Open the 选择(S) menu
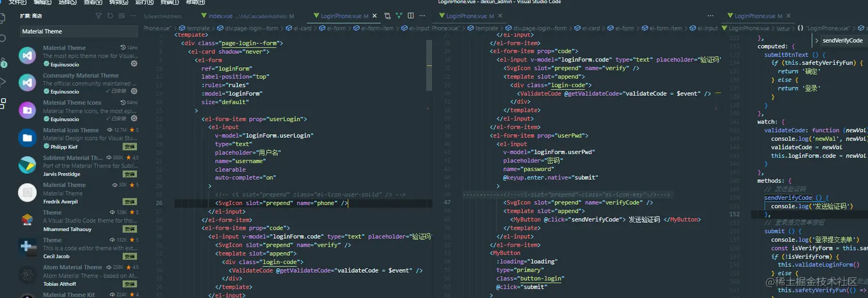 click(68, 2)
